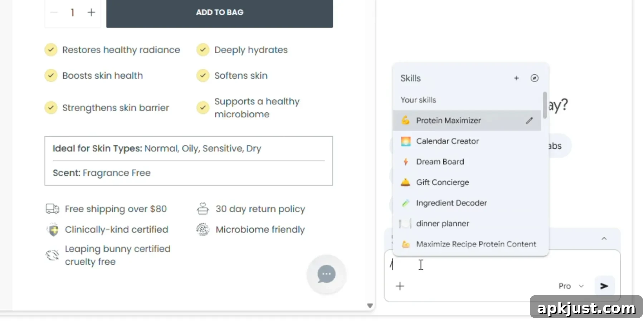Click the skills list scrollbar thumb
The image size is (644, 322).
click(545, 105)
